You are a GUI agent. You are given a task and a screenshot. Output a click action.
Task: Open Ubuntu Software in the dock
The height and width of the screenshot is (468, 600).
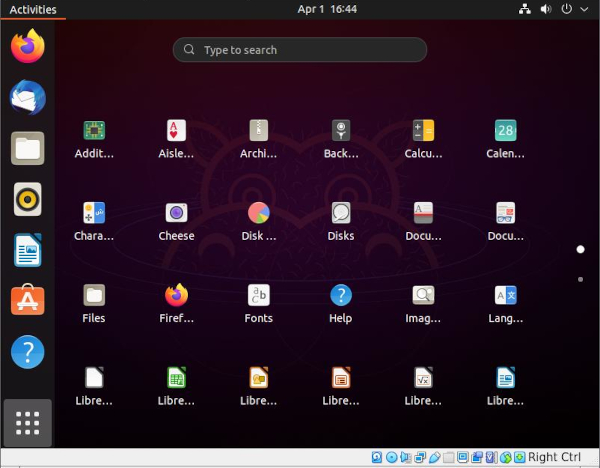(x=27, y=301)
